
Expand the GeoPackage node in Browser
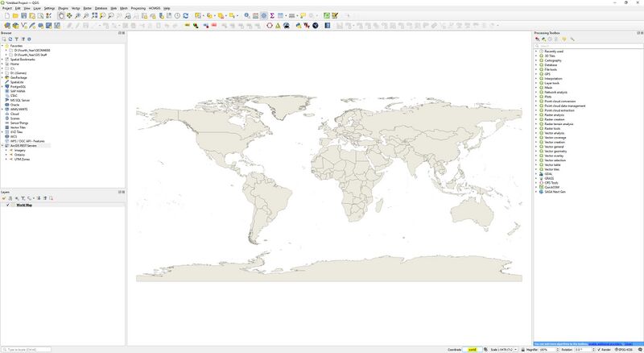[x=2, y=77]
